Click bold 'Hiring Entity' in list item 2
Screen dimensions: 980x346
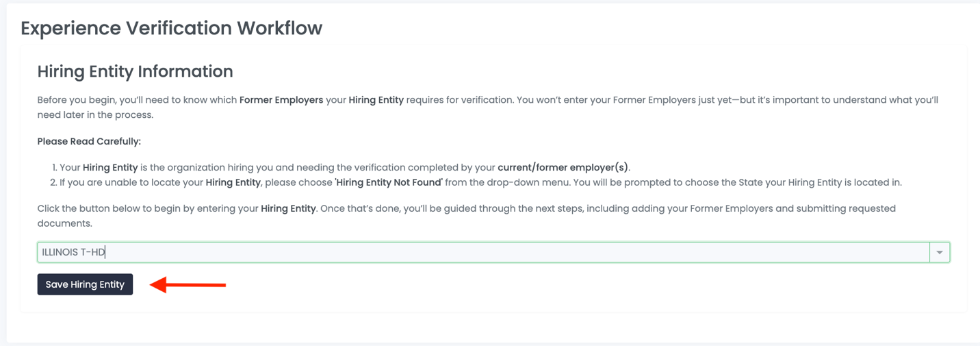(x=233, y=182)
